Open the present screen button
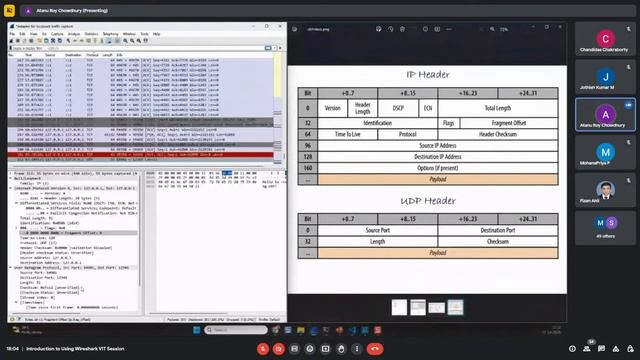640x360 pixels. [x=325, y=349]
